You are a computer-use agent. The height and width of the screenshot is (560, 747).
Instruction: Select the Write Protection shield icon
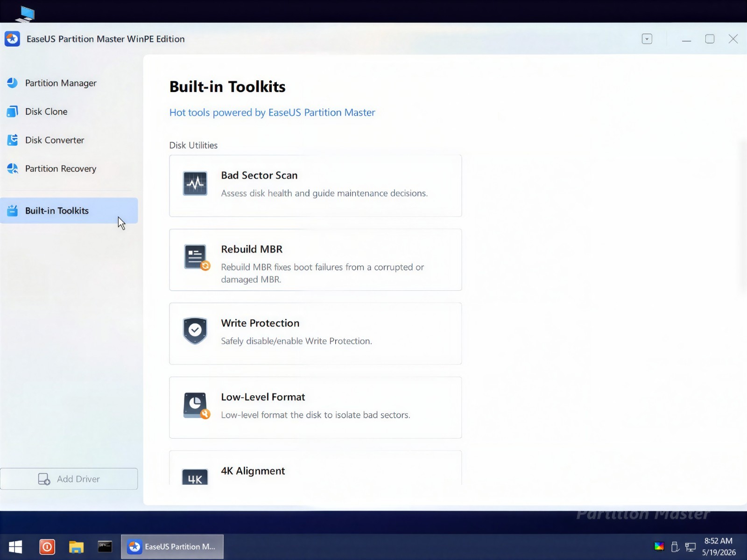195,331
